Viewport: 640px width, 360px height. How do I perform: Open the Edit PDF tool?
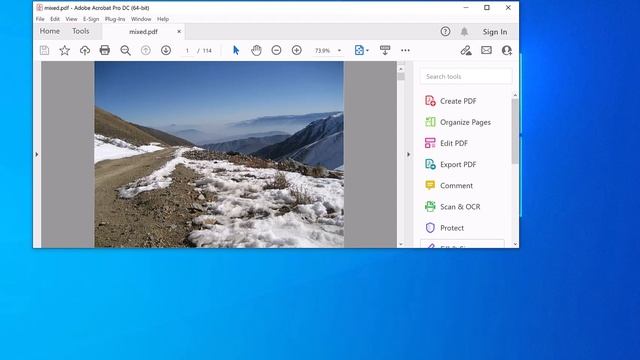446,143
